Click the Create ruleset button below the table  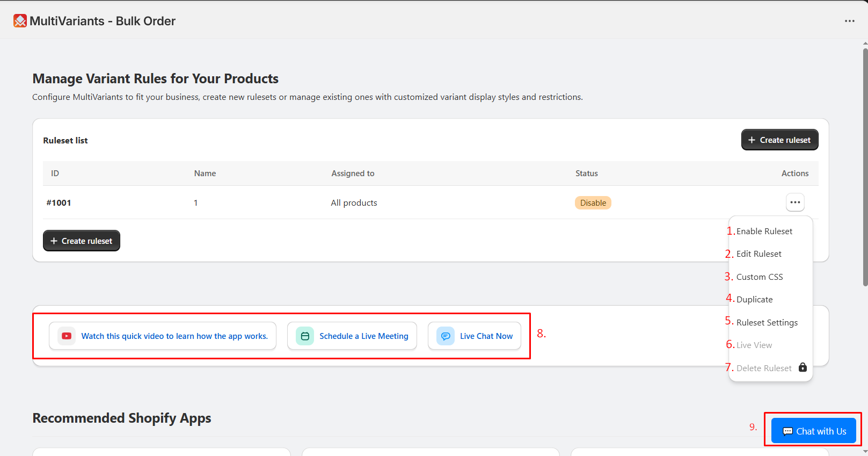point(82,241)
